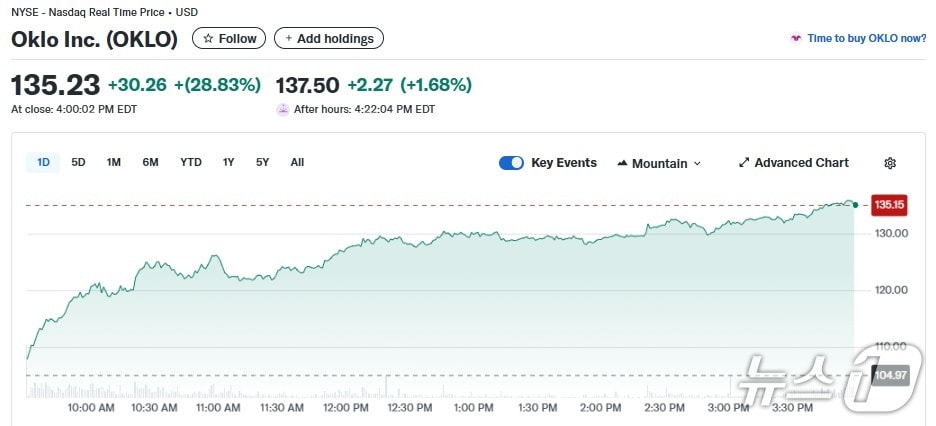Screen dimensions: 936x426
Task: Select the 5Y chart range
Action: [x=262, y=162]
